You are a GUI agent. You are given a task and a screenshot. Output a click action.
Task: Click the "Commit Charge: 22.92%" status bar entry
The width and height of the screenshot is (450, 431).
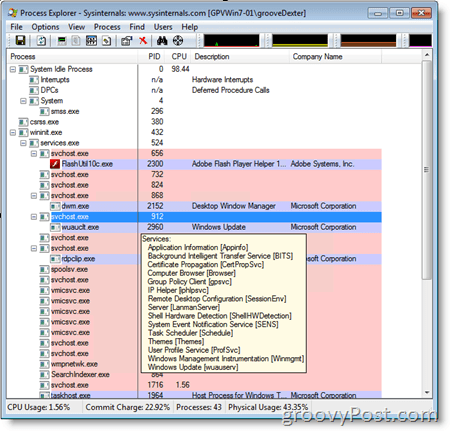pos(128,407)
